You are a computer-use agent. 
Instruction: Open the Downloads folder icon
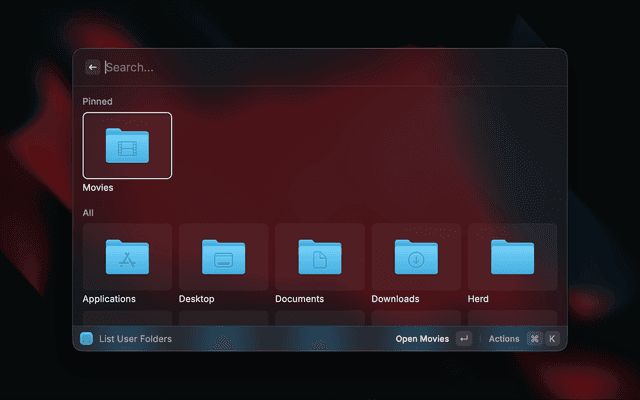coord(416,257)
